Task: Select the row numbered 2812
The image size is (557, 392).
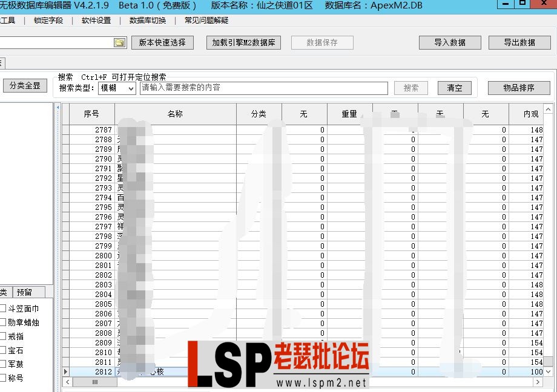Action: pos(303,372)
